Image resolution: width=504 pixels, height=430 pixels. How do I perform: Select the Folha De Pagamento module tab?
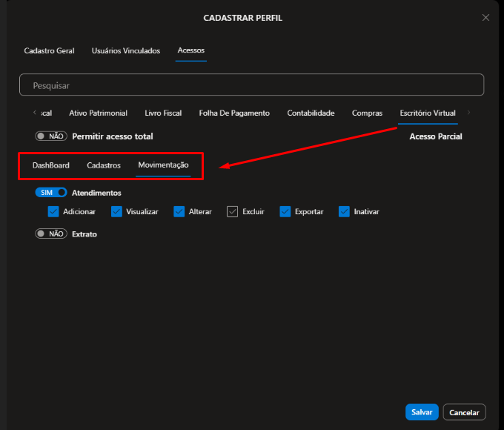(x=234, y=113)
